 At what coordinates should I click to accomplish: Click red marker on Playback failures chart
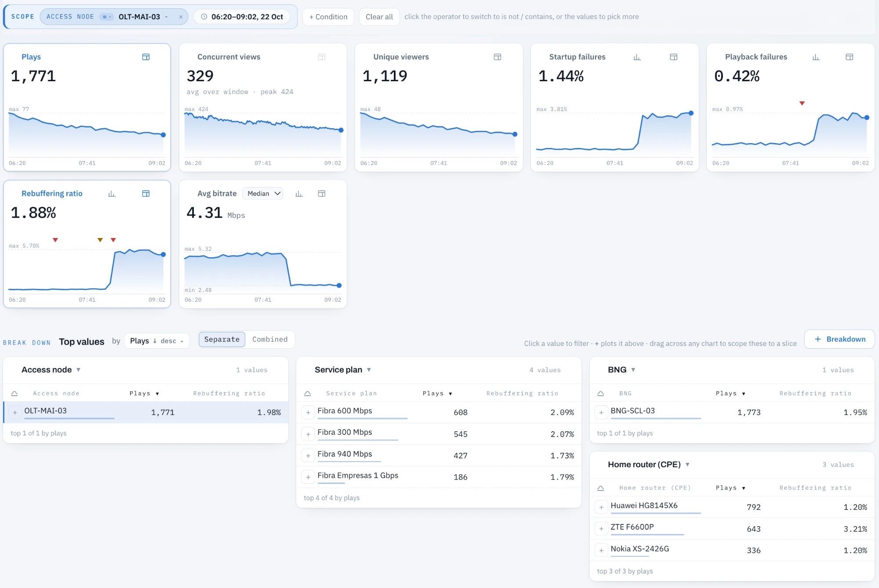tap(802, 103)
